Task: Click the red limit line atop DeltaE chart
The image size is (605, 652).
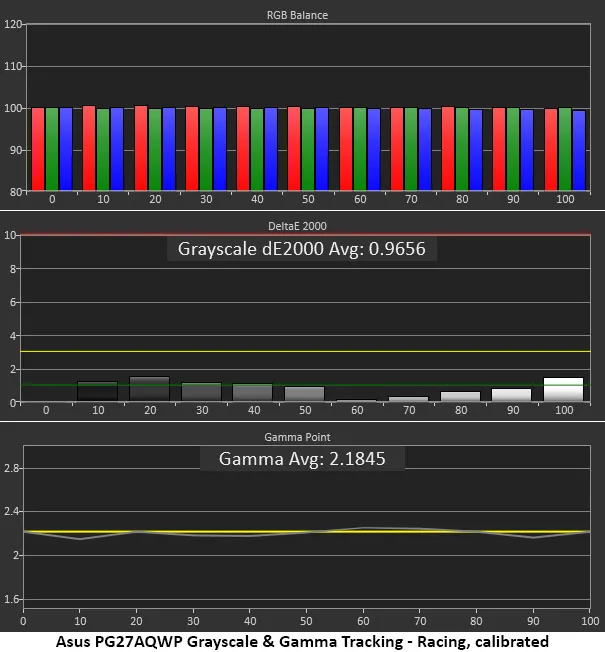Action: pyautogui.click(x=300, y=235)
